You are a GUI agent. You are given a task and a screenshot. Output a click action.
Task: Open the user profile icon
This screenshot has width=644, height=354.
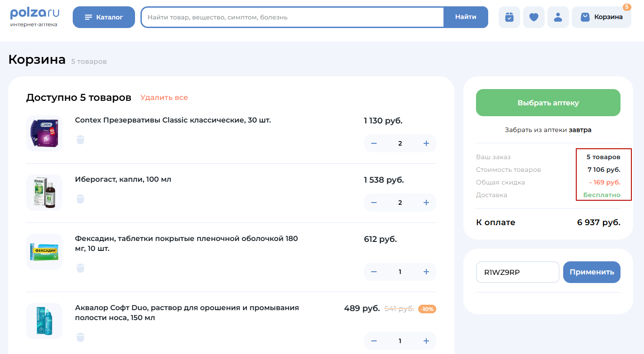coord(558,17)
